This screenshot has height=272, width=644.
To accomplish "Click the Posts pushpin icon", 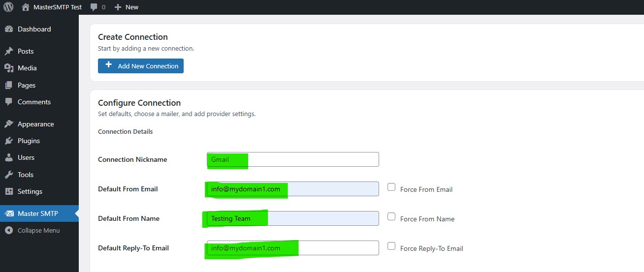I will point(8,51).
